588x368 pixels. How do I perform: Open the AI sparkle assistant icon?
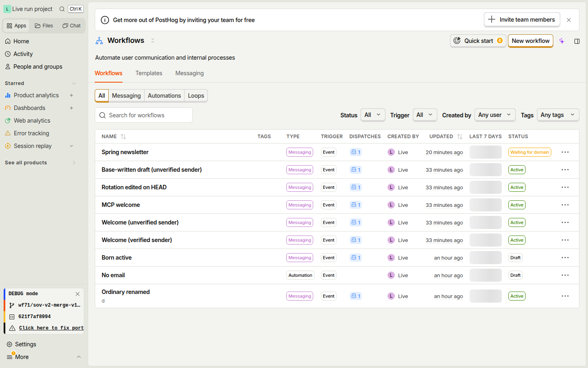[x=562, y=41]
